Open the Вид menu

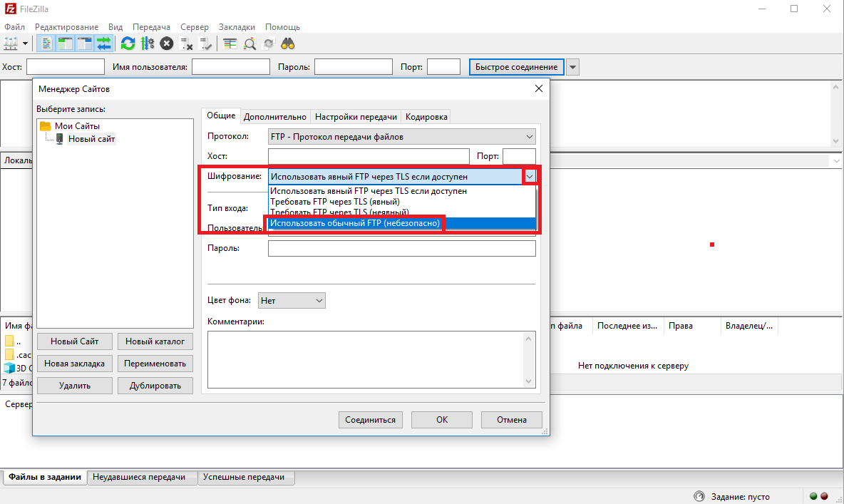coord(115,27)
